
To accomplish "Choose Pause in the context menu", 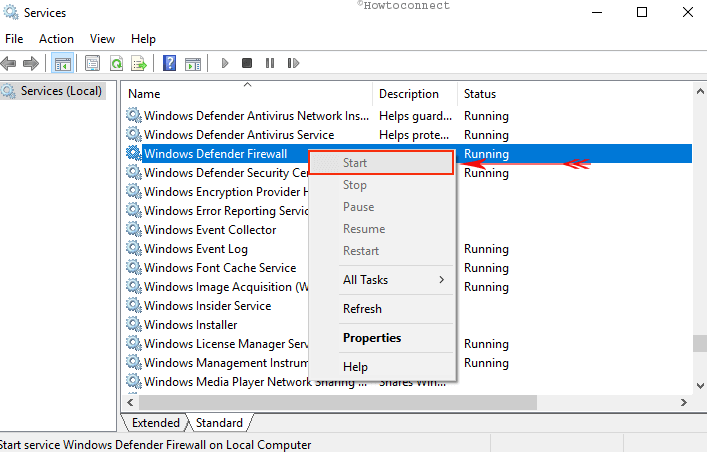I will [381, 207].
